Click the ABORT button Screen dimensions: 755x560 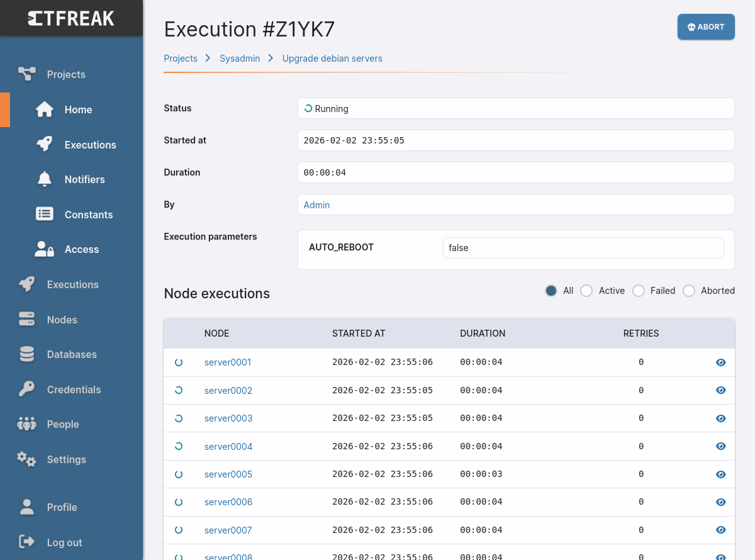point(706,26)
